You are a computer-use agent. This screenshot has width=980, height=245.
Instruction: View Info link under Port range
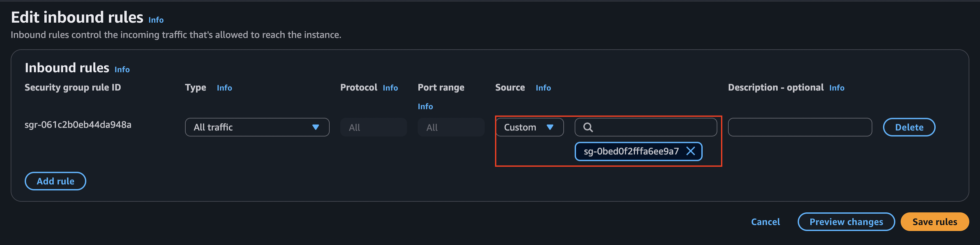pyautogui.click(x=425, y=107)
